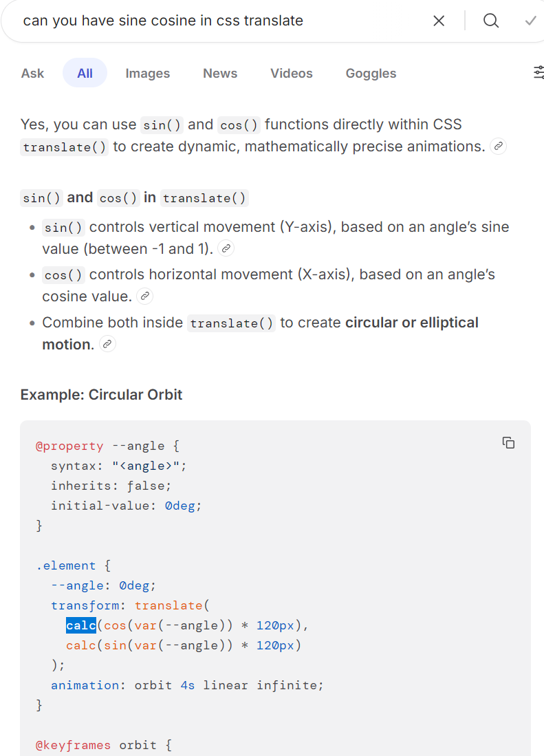Click the magnifying glass search icon
Viewport: 544px width, 756px height.
(490, 21)
